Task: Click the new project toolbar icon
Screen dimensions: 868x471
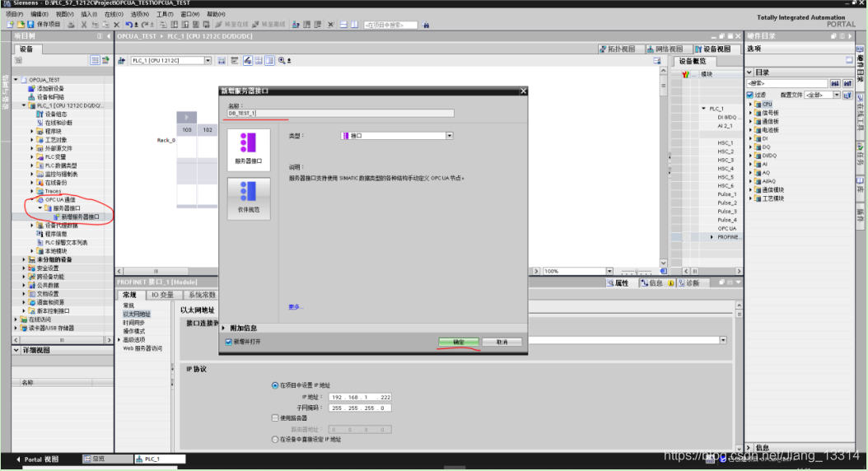Action: click(10, 25)
